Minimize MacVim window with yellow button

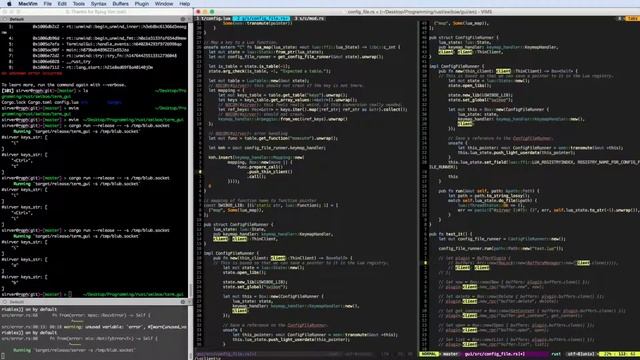205,12
